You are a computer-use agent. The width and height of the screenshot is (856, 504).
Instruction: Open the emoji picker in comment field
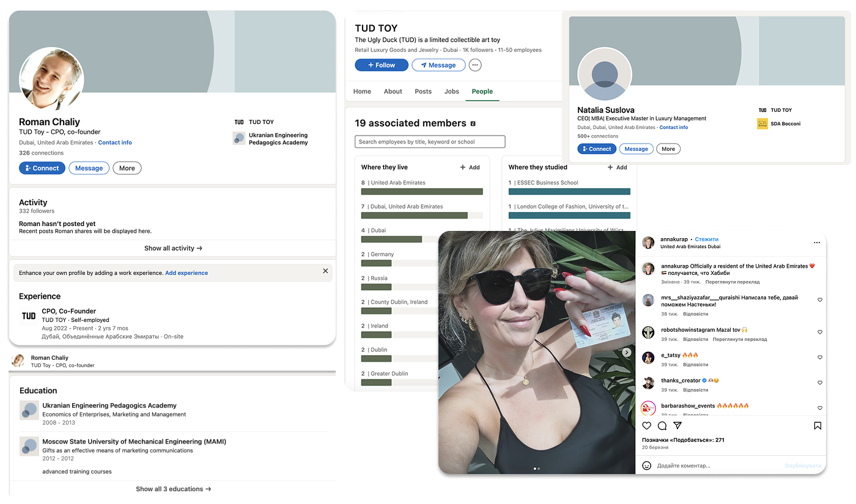[x=647, y=466]
